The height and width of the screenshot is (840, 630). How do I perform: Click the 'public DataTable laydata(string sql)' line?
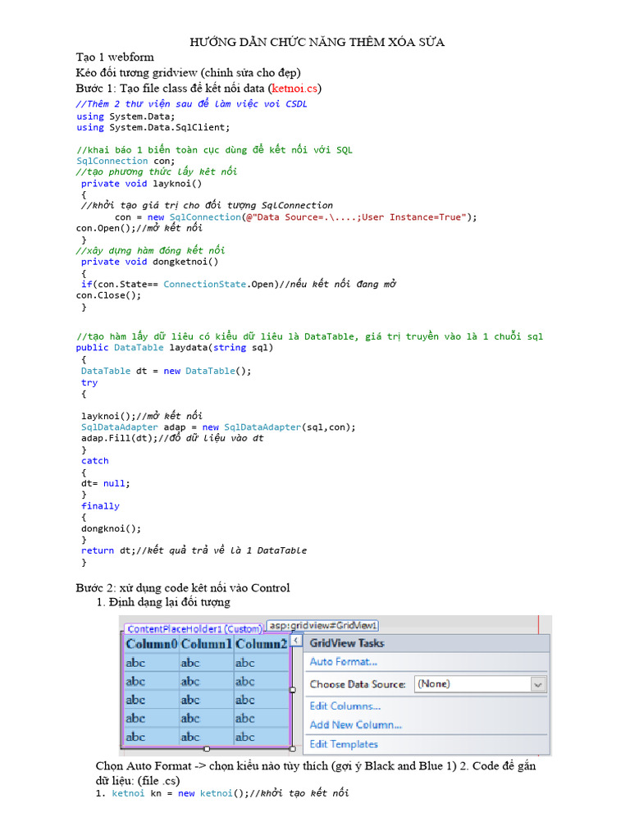[x=175, y=347]
